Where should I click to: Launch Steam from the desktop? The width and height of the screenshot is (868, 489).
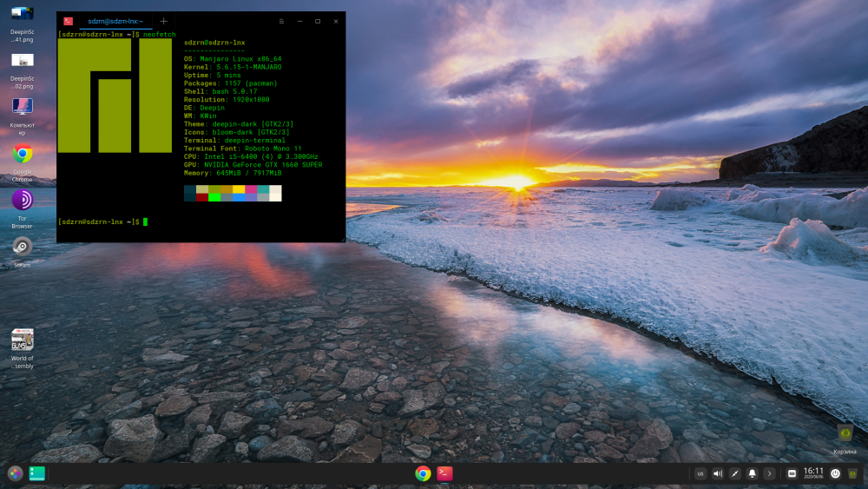click(22, 247)
